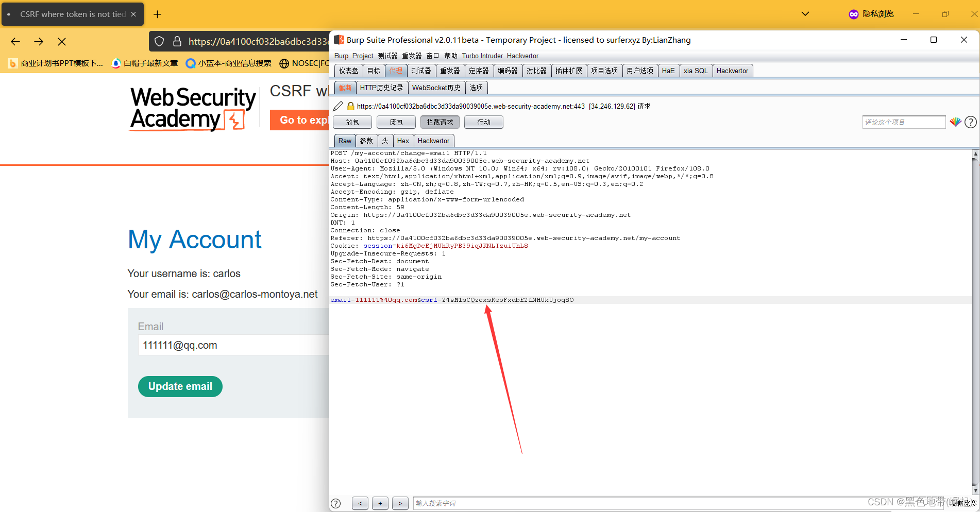Image resolution: width=980 pixels, height=512 pixels.
Task: Click the padlock icon beside Burp request URL
Action: click(351, 106)
